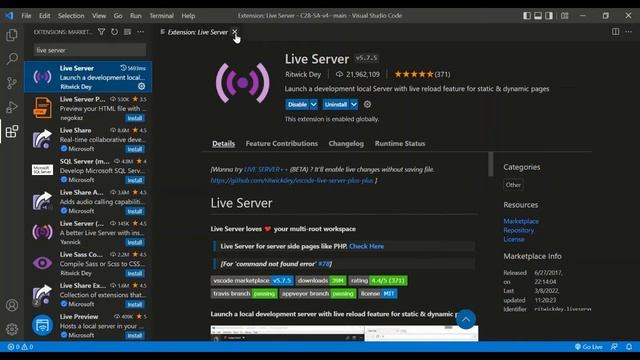Image resolution: width=640 pixels, height=360 pixels.
Task: Open the Edit menu
Action: click(44, 16)
